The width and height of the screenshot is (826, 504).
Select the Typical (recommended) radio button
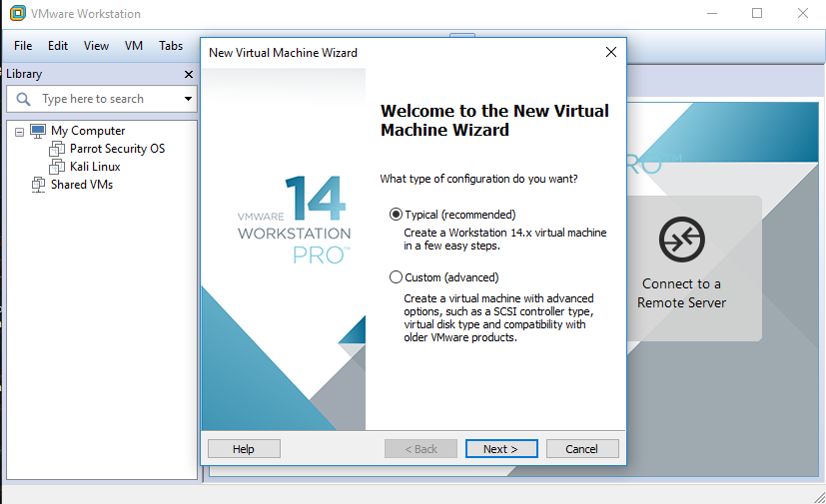click(x=396, y=215)
